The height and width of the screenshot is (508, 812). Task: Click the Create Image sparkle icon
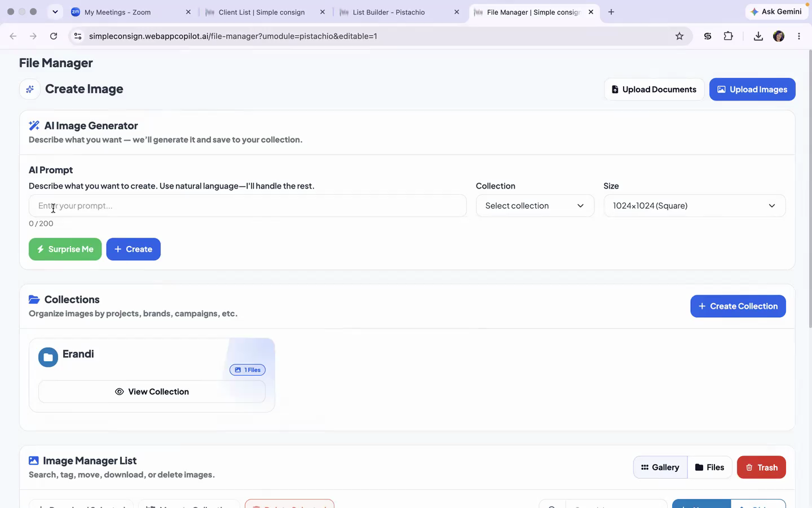tap(30, 89)
